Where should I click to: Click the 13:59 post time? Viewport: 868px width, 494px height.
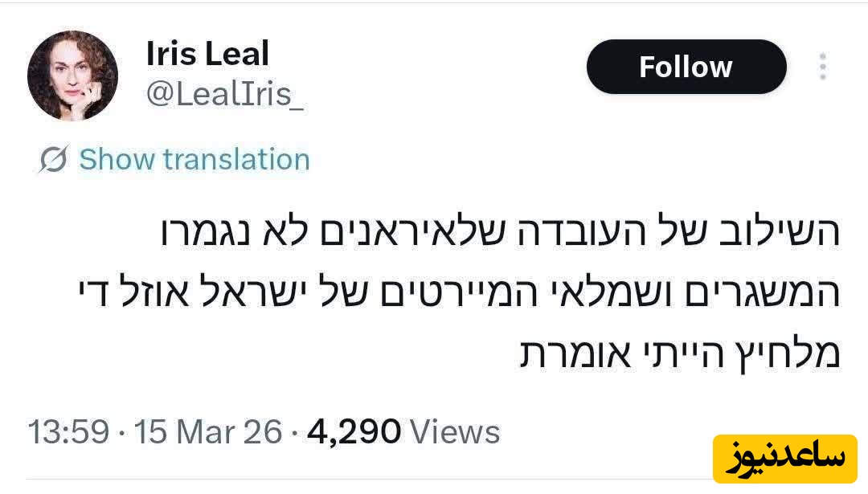68,432
